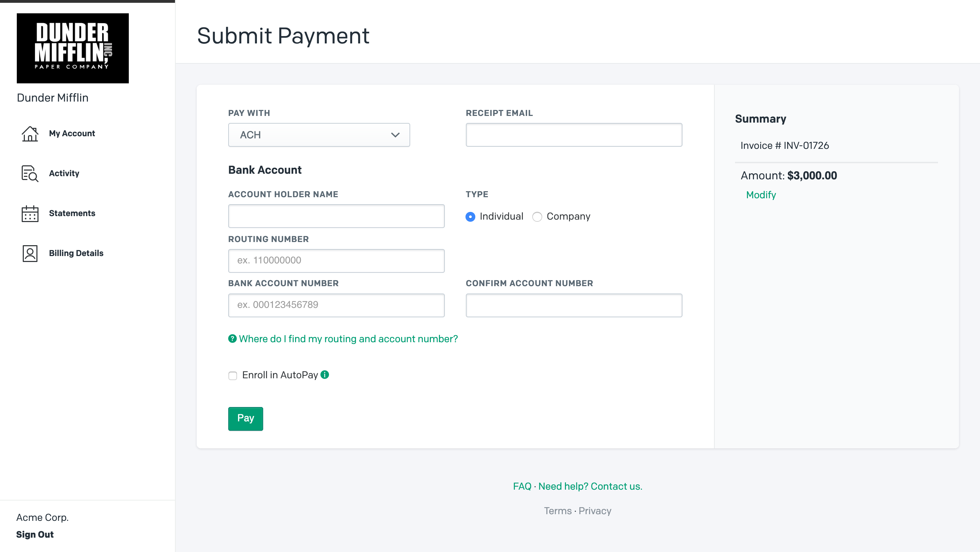980x552 pixels.
Task: Click the AutoPay info icon
Action: click(x=325, y=375)
